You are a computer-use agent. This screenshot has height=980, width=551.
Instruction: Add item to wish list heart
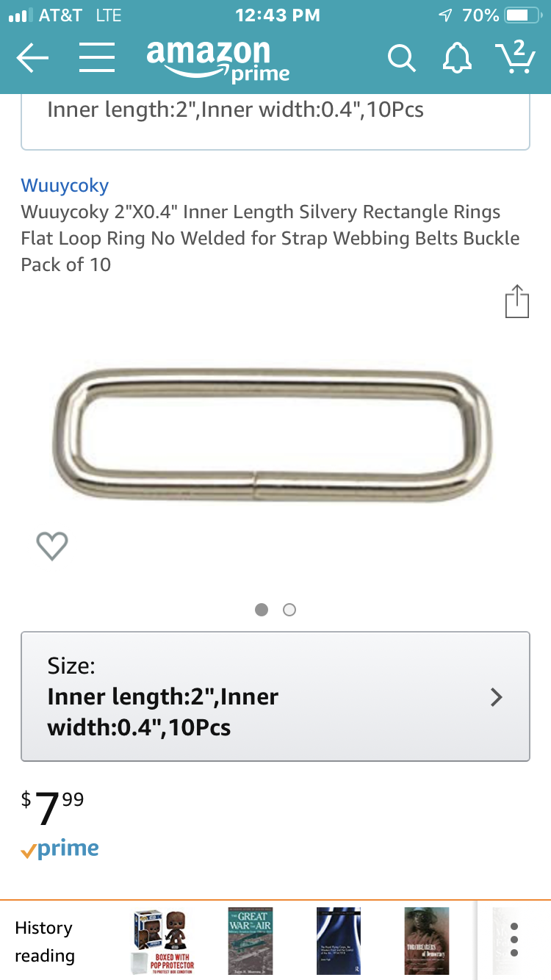tap(52, 546)
